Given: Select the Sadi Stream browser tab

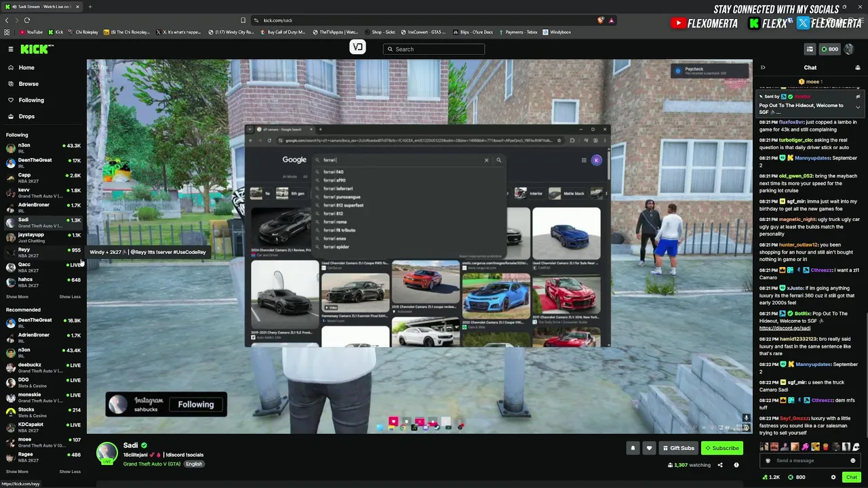Looking at the screenshot, I should 41,7.
